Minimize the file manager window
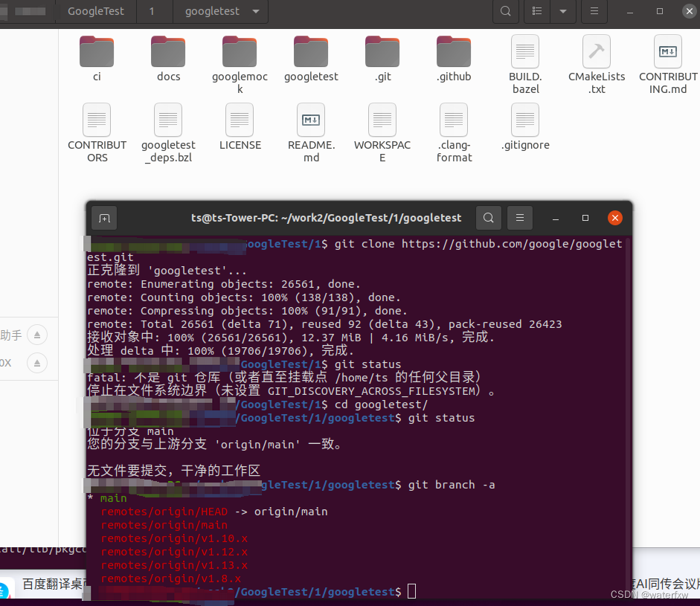This screenshot has height=606, width=700. (630, 12)
